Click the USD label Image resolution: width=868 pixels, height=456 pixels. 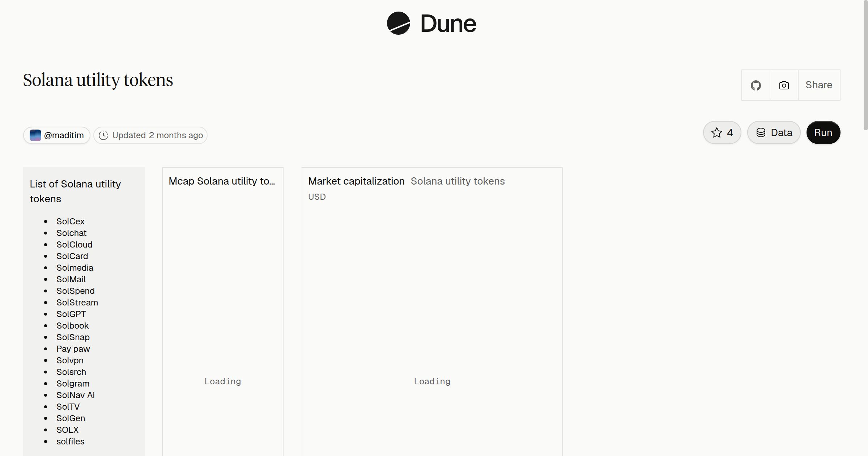point(317,197)
